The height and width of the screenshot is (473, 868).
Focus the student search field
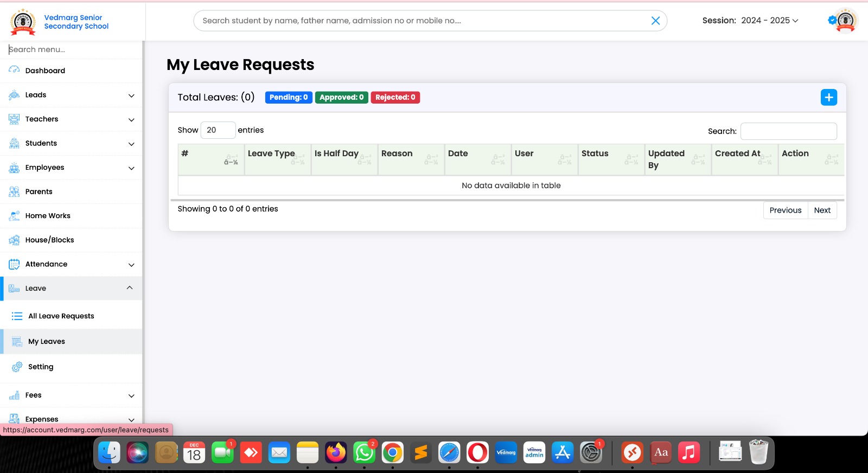point(423,21)
